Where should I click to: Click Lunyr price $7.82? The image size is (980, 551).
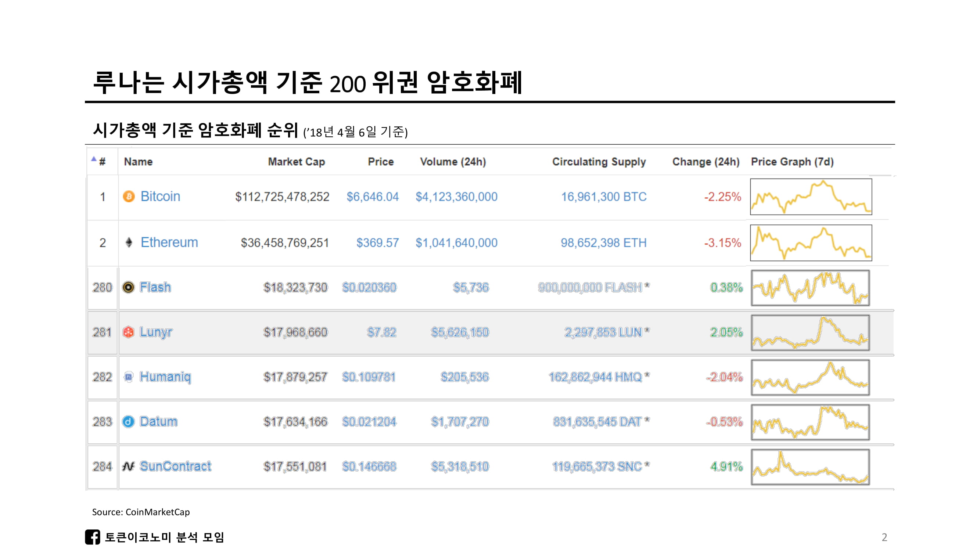(x=381, y=332)
